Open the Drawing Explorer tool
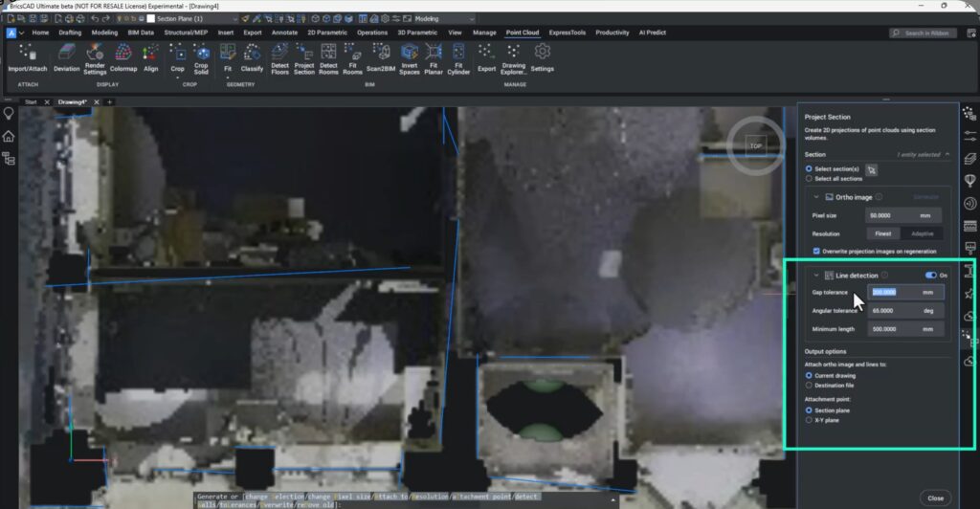Screen dimensions: 980x509 click(514, 58)
